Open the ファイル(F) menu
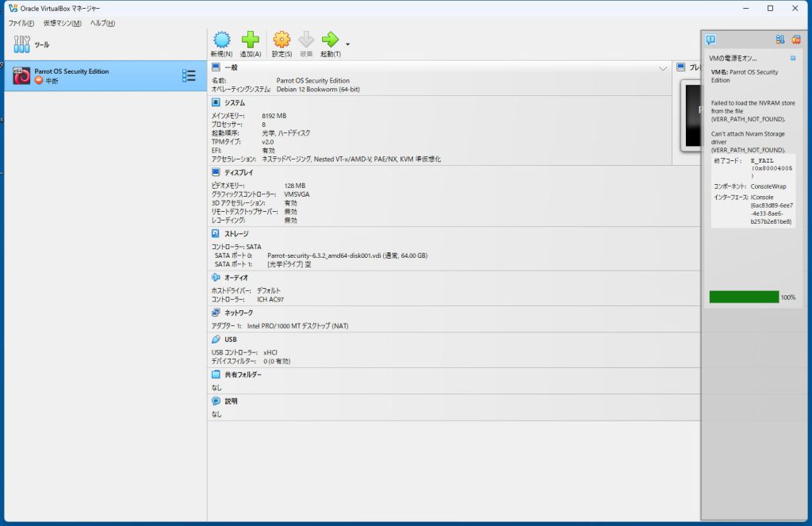 tap(21, 23)
